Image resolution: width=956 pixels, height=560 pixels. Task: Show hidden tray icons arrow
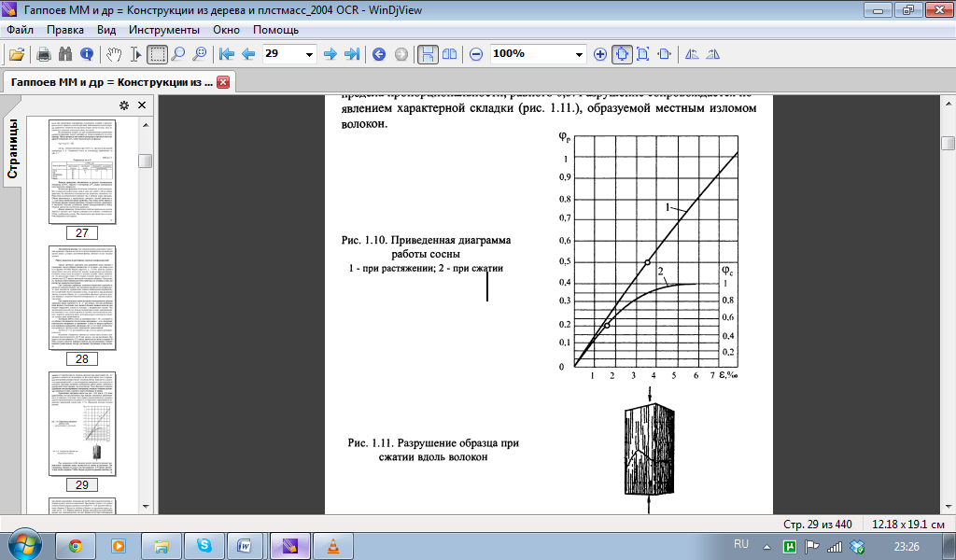[766, 547]
